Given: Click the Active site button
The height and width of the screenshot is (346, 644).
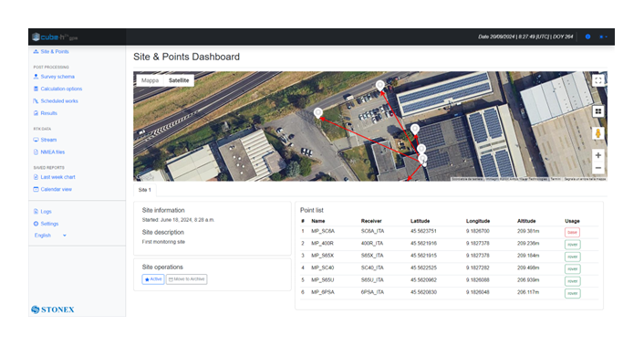Looking at the screenshot, I should pos(153,279).
